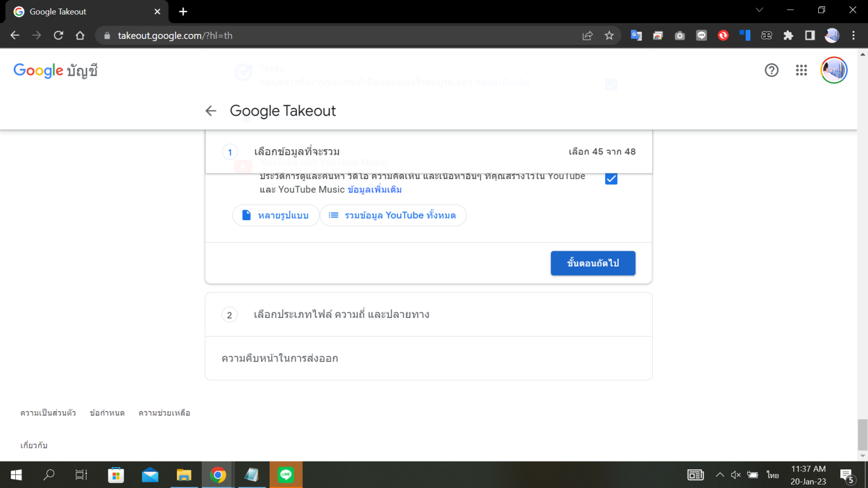The width and height of the screenshot is (868, 488).
Task: Select the Google Takeout browser tab
Action: [x=85, y=11]
